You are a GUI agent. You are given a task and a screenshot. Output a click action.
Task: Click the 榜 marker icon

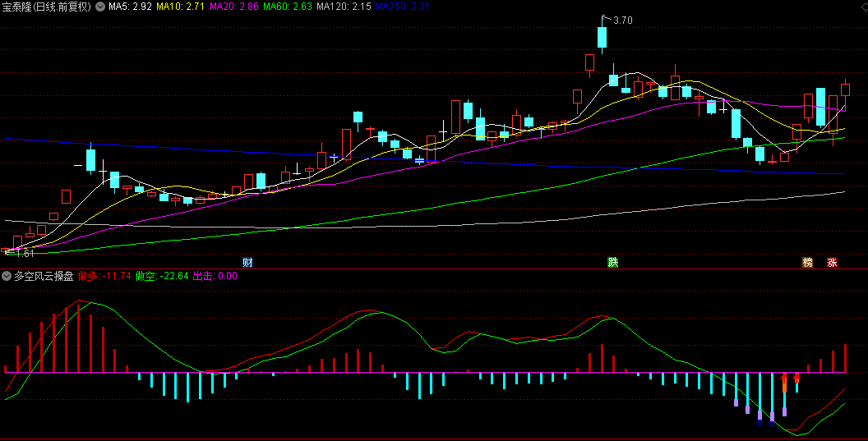[x=808, y=263]
